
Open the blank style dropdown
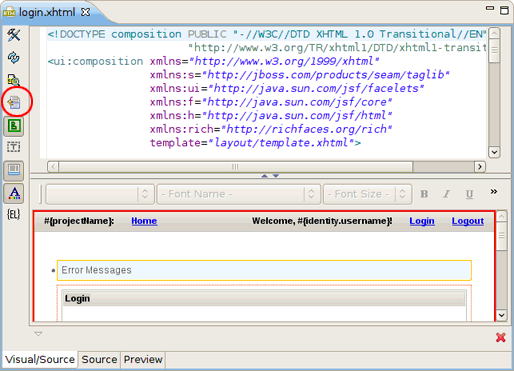point(100,194)
